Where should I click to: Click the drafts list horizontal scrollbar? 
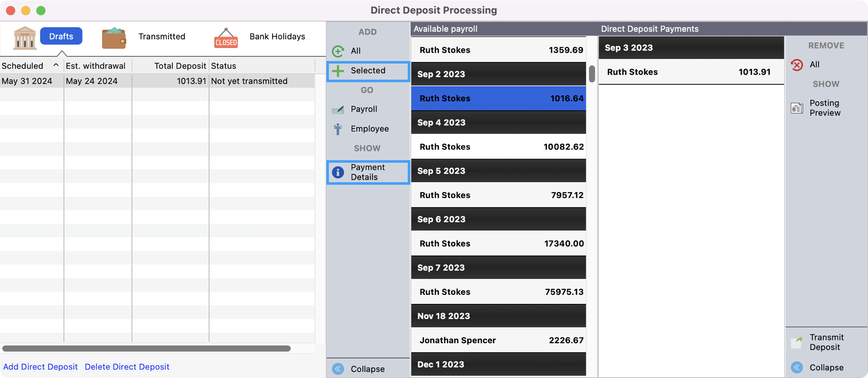click(x=146, y=348)
